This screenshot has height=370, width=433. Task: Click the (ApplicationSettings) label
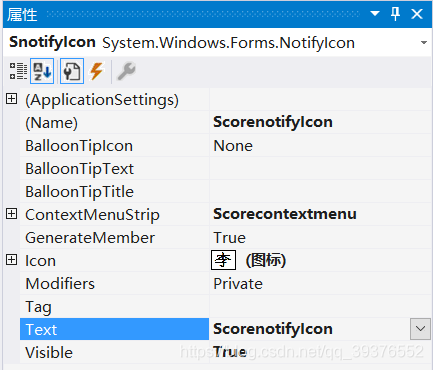coord(102,100)
